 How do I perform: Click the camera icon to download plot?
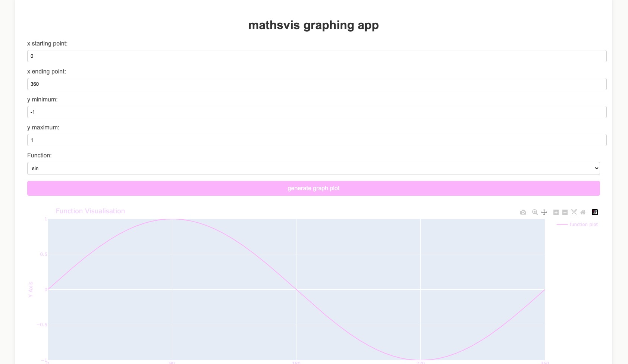(x=523, y=212)
